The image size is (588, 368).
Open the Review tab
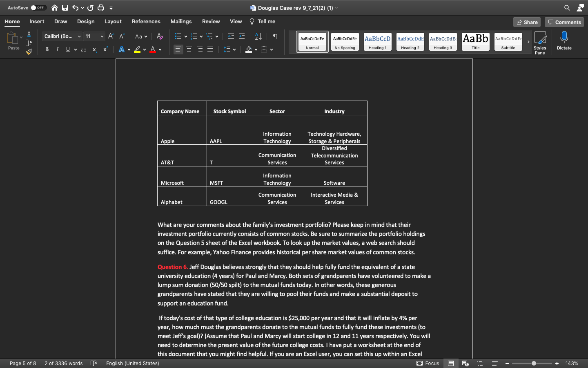point(211,21)
